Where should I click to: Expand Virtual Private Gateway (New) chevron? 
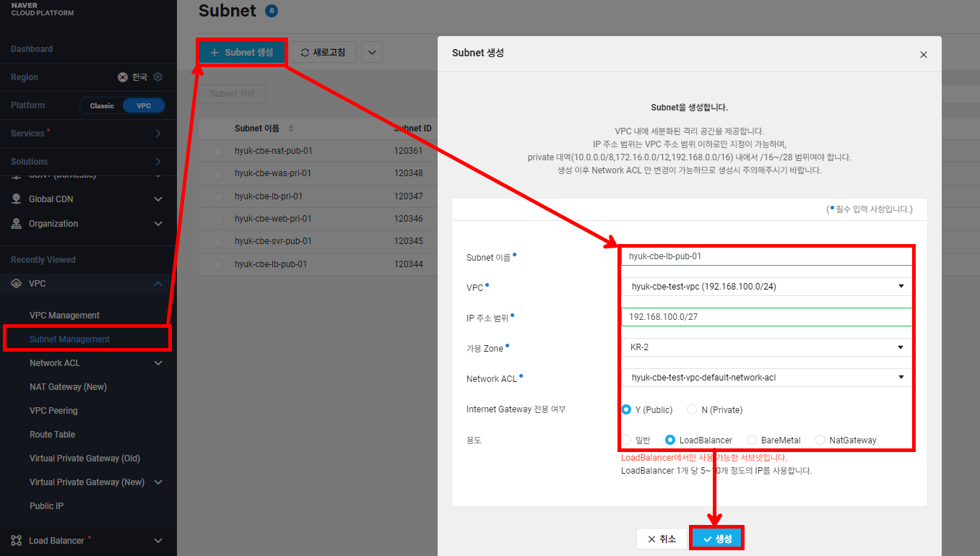(x=158, y=482)
